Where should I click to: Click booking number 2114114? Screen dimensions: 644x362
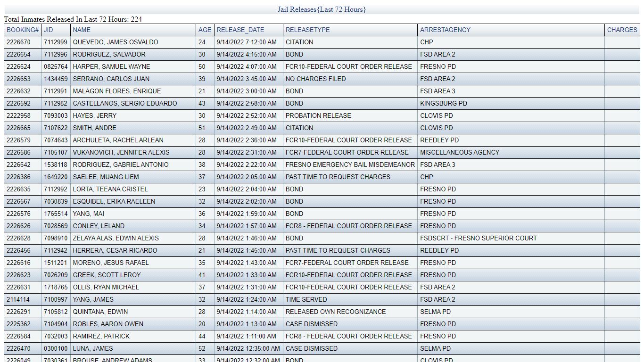18,299
